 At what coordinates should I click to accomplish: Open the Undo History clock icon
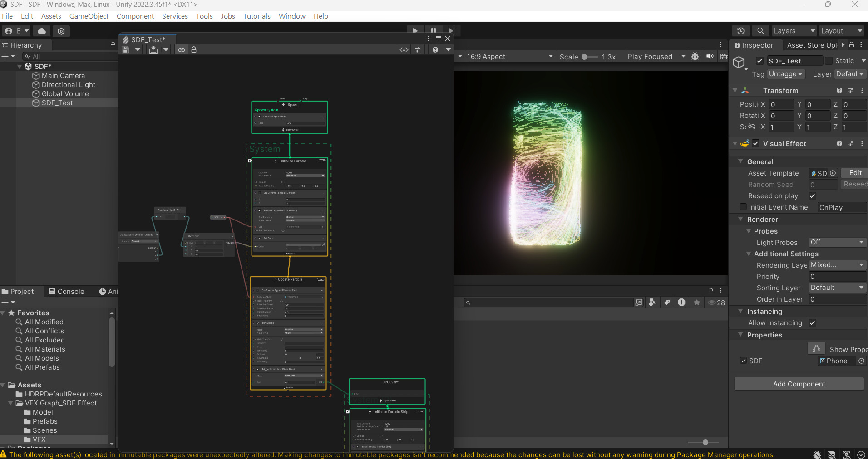pos(740,31)
